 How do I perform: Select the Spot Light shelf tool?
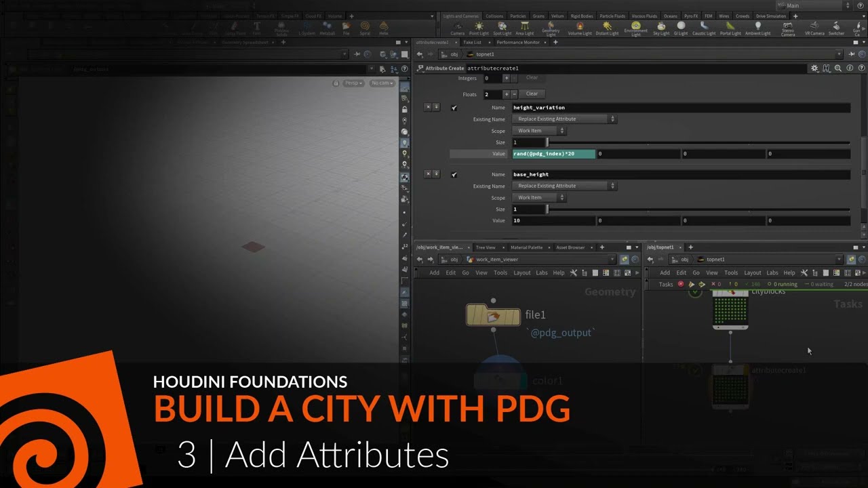502,27
